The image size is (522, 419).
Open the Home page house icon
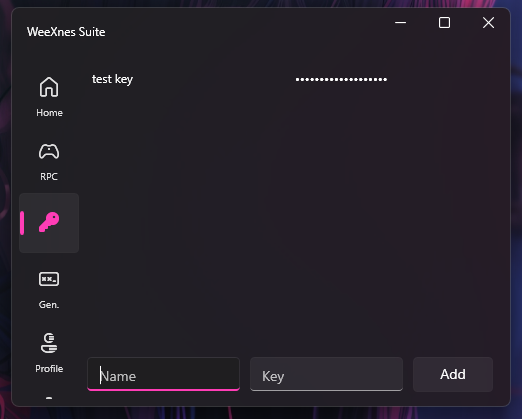tap(49, 87)
